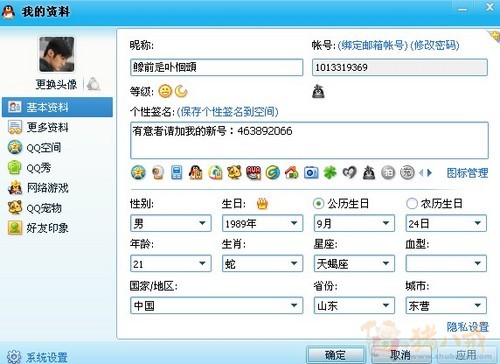Click the red-roof house icon
Image resolution: width=500 pixels, height=364 pixels.
tap(292, 173)
